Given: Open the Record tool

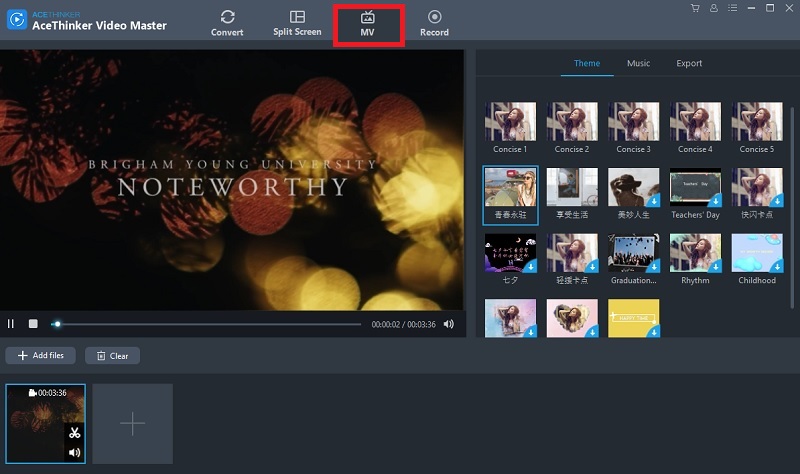Looking at the screenshot, I should pyautogui.click(x=434, y=23).
